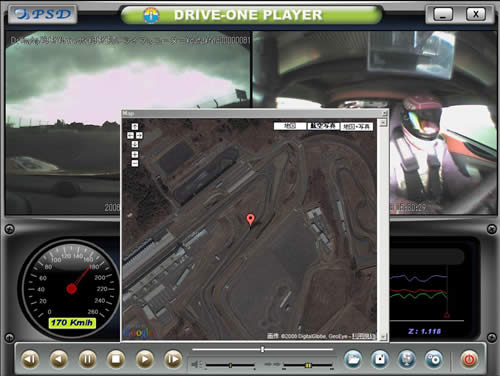Zoom out on the map
500x376 pixels.
[135, 163]
